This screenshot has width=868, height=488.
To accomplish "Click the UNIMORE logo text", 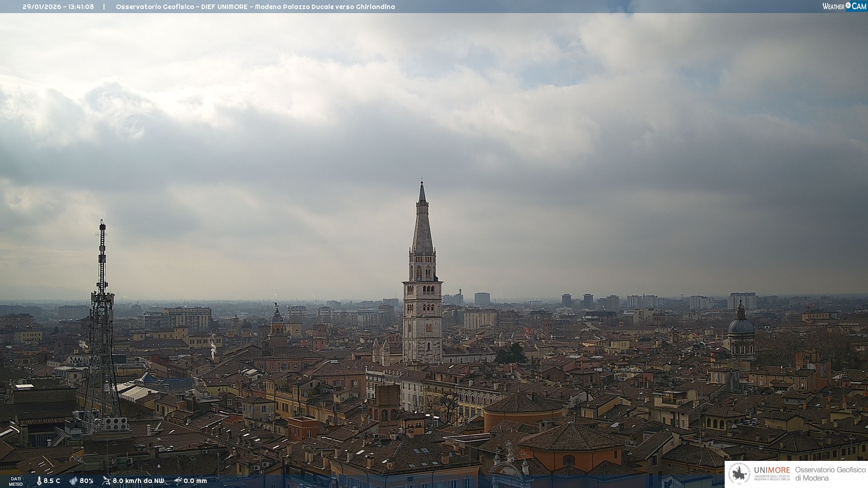I will tap(772, 470).
